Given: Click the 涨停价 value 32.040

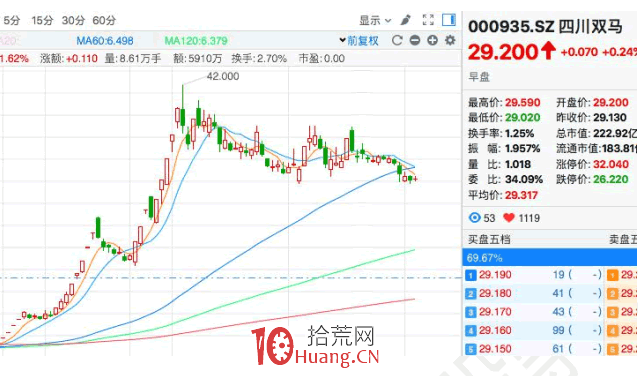Looking at the screenshot, I should 611,164.
